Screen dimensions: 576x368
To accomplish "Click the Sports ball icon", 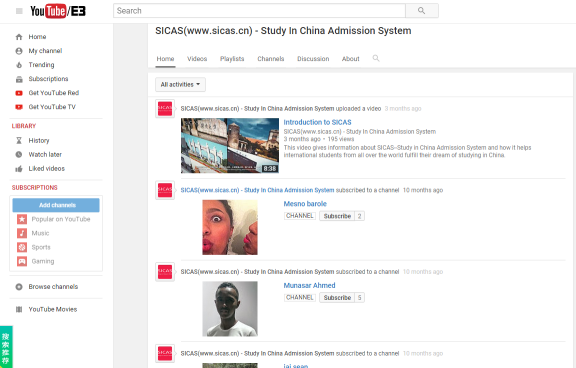I will (x=22, y=247).
